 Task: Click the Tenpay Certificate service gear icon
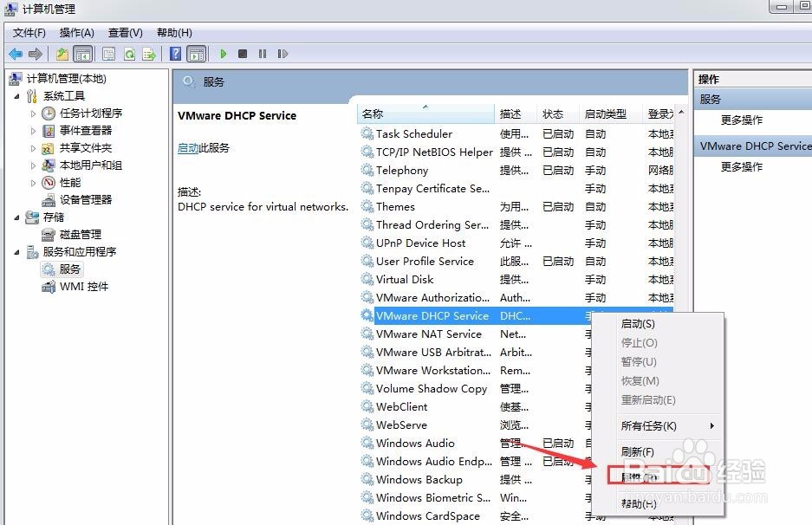[367, 189]
